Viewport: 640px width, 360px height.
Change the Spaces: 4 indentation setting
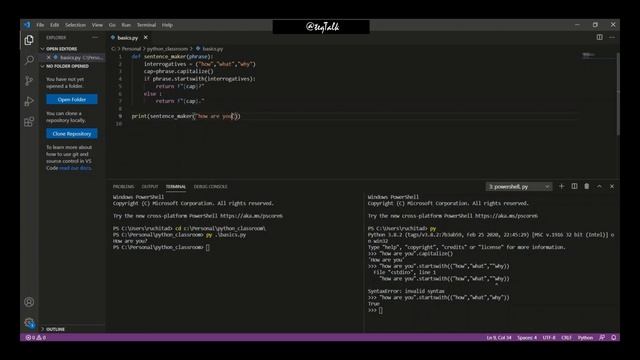(x=527, y=338)
